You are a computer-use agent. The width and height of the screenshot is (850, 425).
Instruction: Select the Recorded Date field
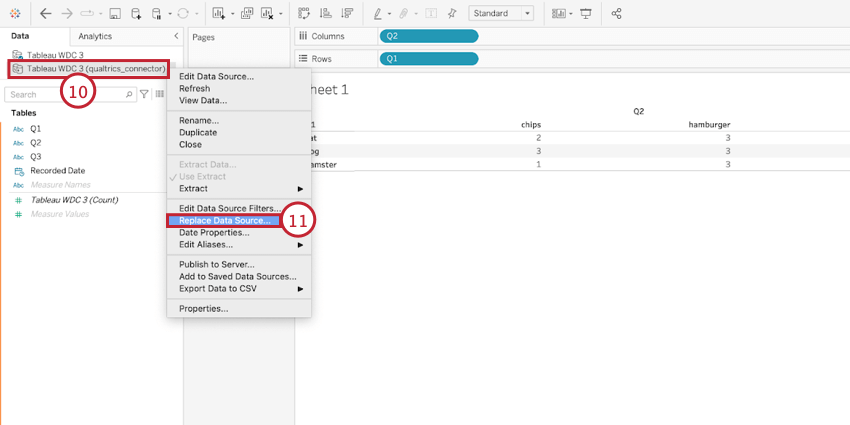57,171
